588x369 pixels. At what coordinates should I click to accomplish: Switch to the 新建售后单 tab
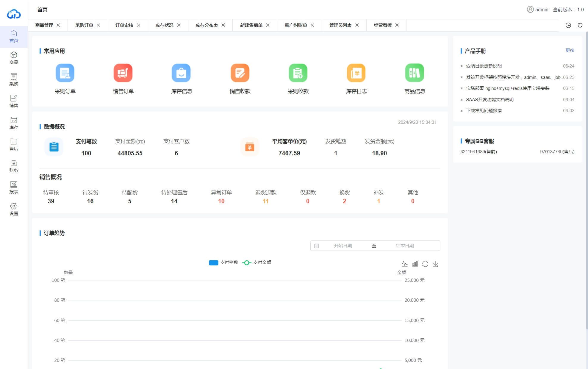pos(251,25)
